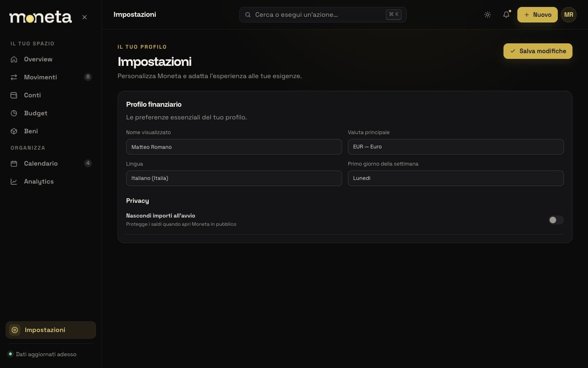Click the Nuovo button

pyautogui.click(x=537, y=15)
